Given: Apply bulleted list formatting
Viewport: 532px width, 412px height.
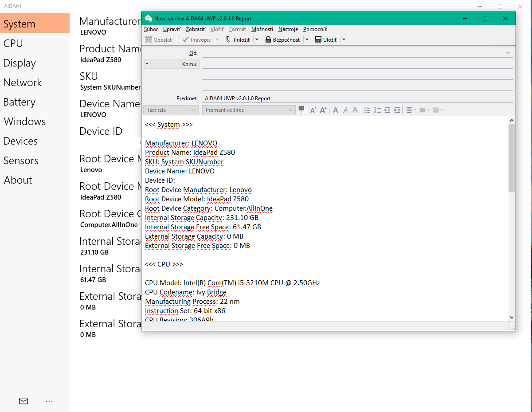Looking at the screenshot, I should coord(368,110).
